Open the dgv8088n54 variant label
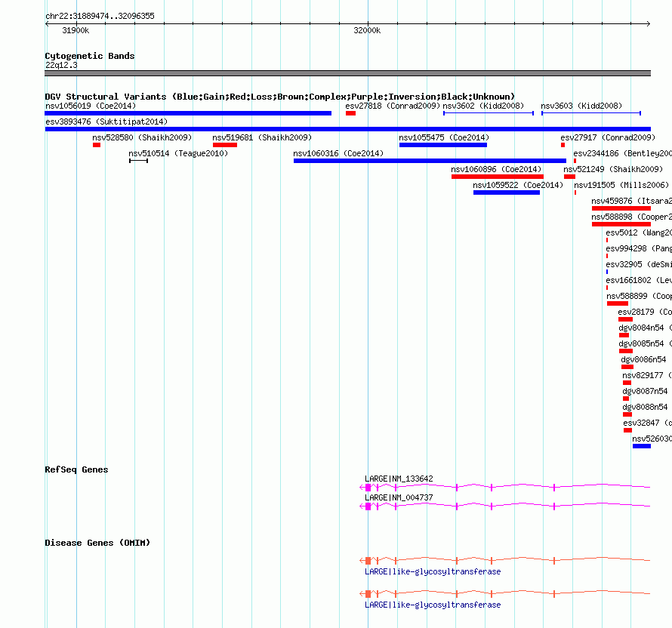Viewport: 672px width, 628px height. (x=645, y=407)
